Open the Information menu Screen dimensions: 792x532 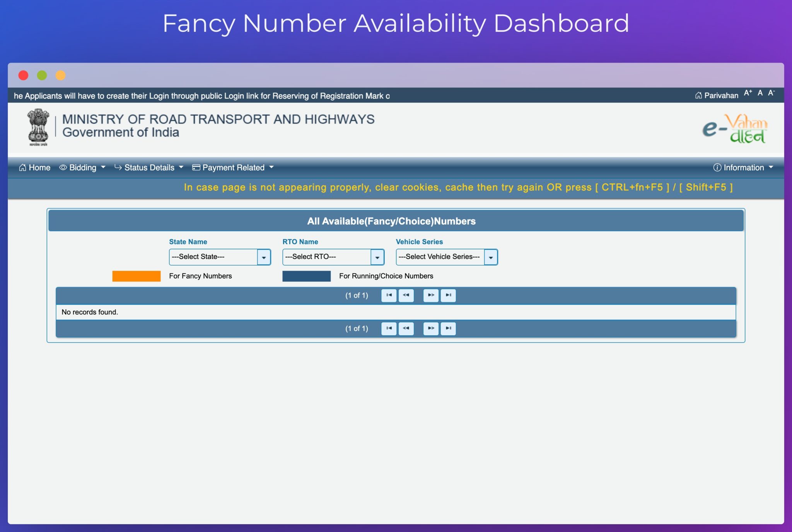(742, 167)
